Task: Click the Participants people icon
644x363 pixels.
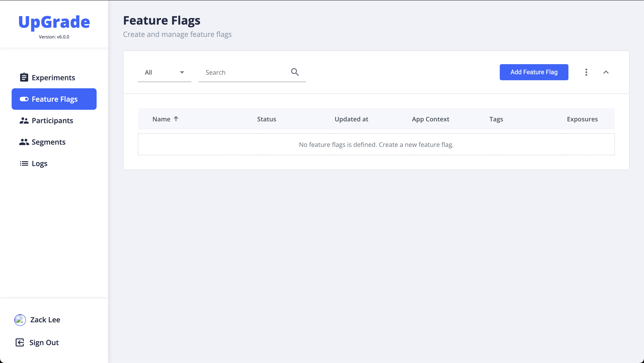Action: [x=24, y=121]
